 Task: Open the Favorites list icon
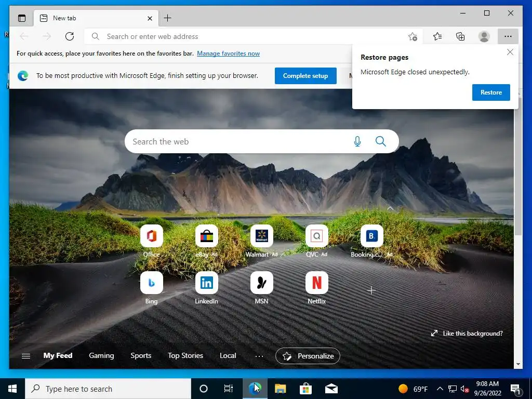(437, 36)
